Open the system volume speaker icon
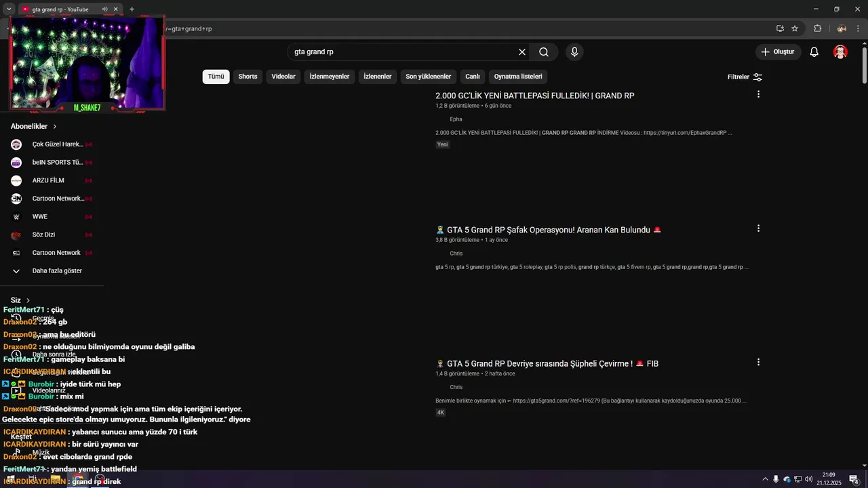This screenshot has width=868, height=488. 808,479
